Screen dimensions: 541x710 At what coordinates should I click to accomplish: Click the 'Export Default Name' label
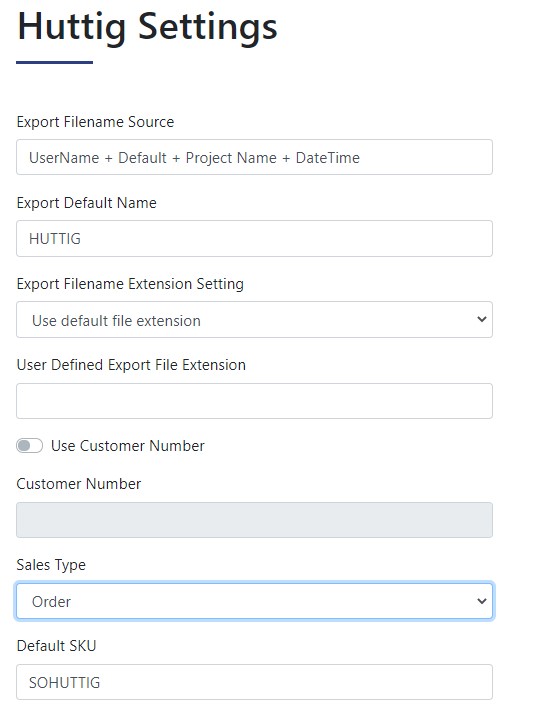click(86, 203)
